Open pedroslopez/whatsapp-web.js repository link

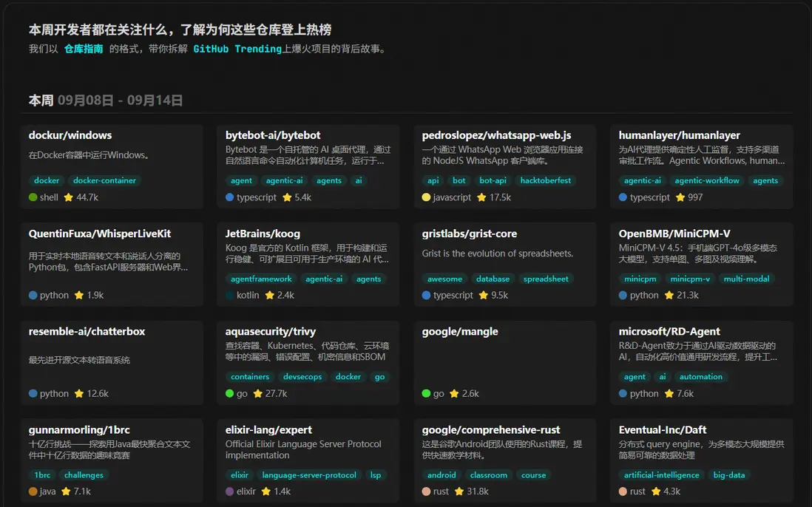tap(496, 135)
